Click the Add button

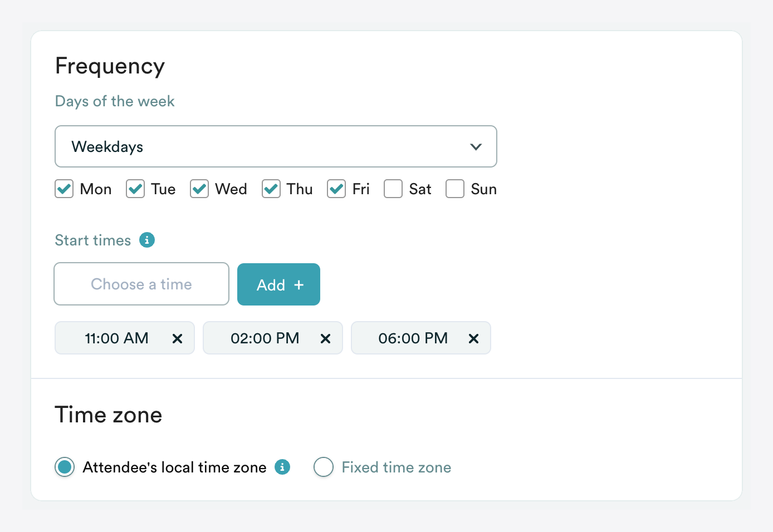coord(278,284)
